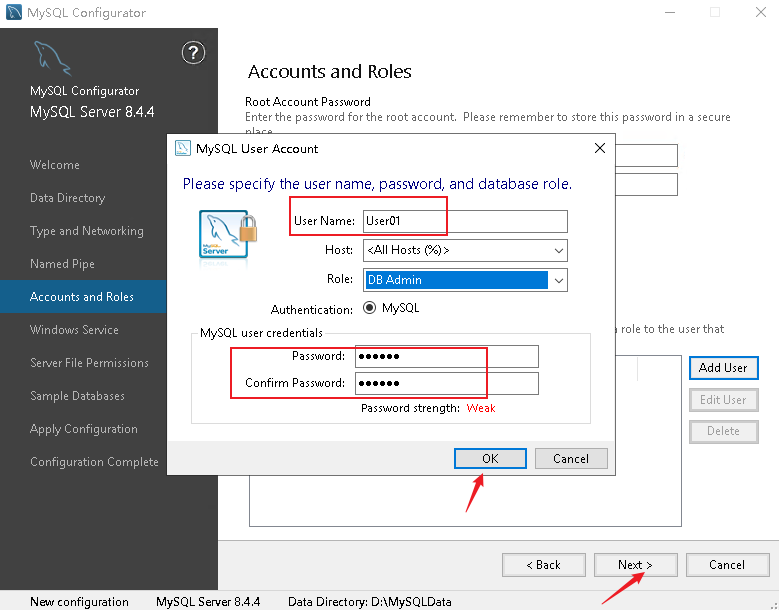Open the Configuration Complete step
Image resolution: width=779 pixels, height=610 pixels.
pos(94,462)
